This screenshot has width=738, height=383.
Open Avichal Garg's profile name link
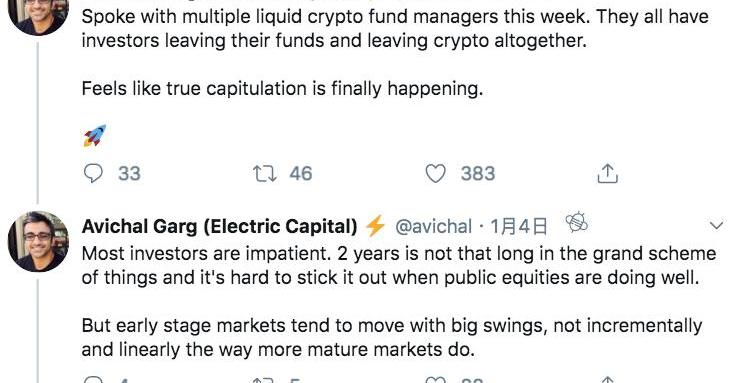pos(219,226)
